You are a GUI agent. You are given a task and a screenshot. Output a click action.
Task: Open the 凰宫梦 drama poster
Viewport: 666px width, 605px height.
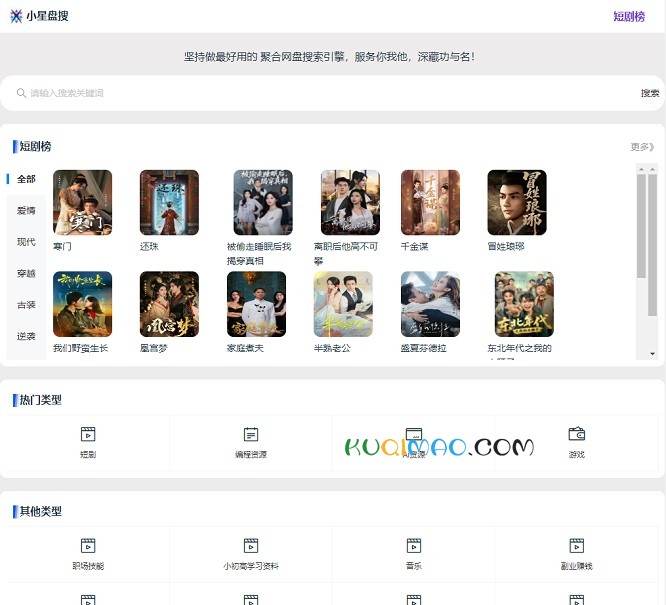pos(169,304)
